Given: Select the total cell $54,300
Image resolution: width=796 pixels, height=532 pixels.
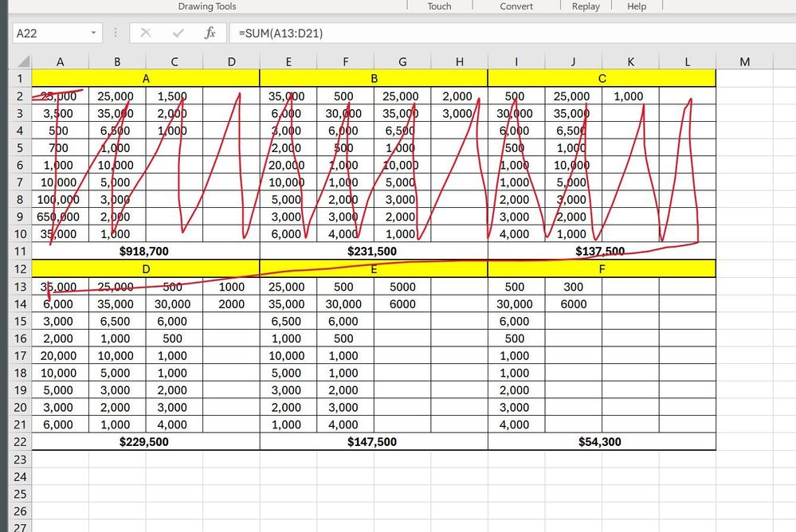Looking at the screenshot, I should 602,442.
